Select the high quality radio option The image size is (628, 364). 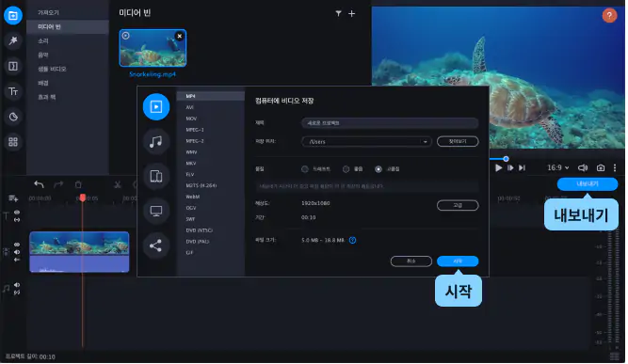(379, 169)
